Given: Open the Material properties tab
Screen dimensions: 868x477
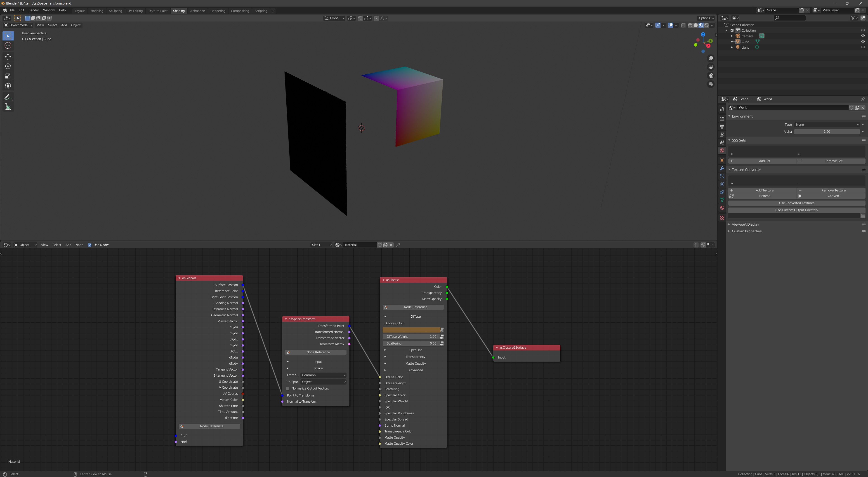Looking at the screenshot, I should coord(722,208).
